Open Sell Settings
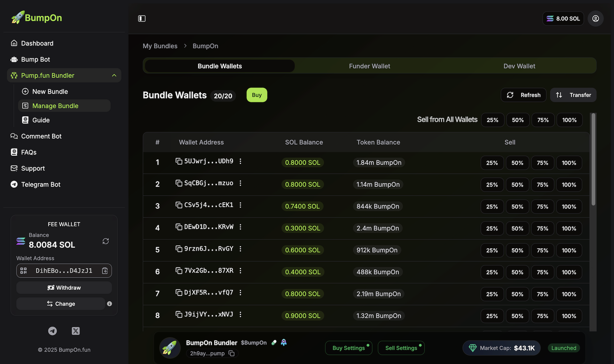614x364 pixels. pos(401,348)
